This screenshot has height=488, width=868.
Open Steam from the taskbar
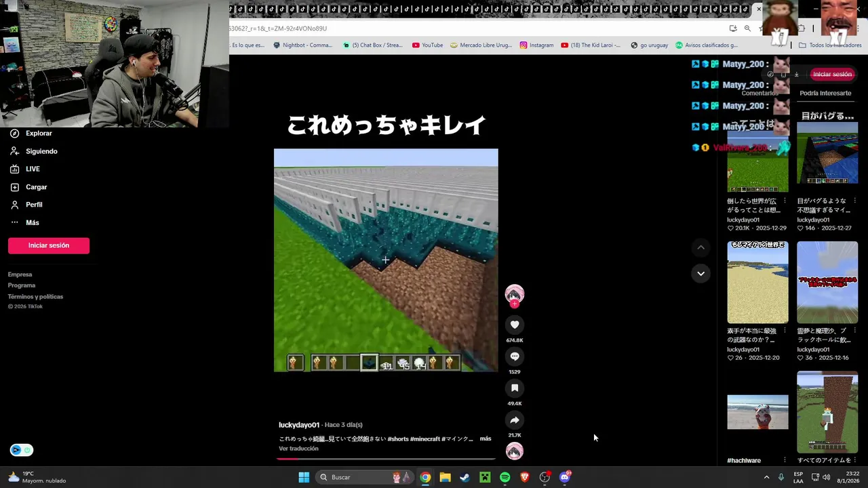(x=465, y=477)
